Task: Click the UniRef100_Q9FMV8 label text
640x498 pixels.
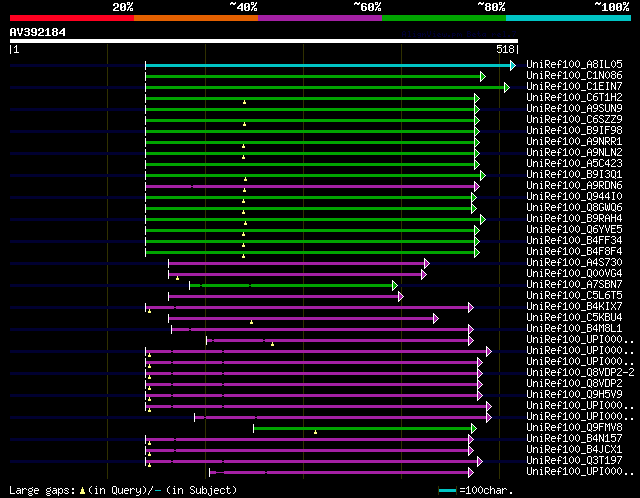Action: tap(574, 428)
